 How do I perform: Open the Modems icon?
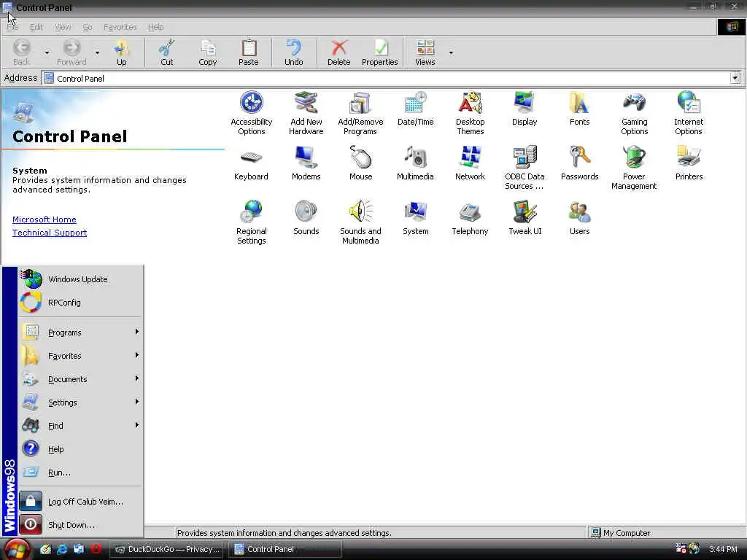click(x=306, y=163)
